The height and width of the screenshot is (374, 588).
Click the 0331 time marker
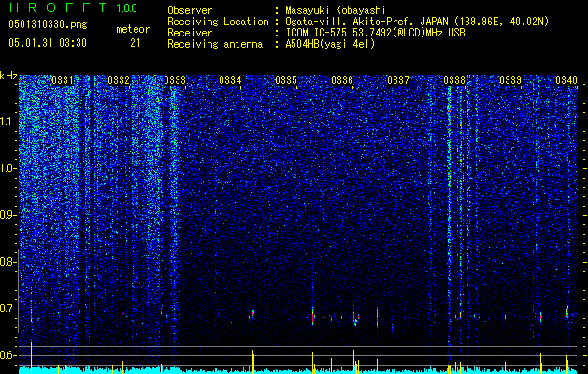point(63,80)
